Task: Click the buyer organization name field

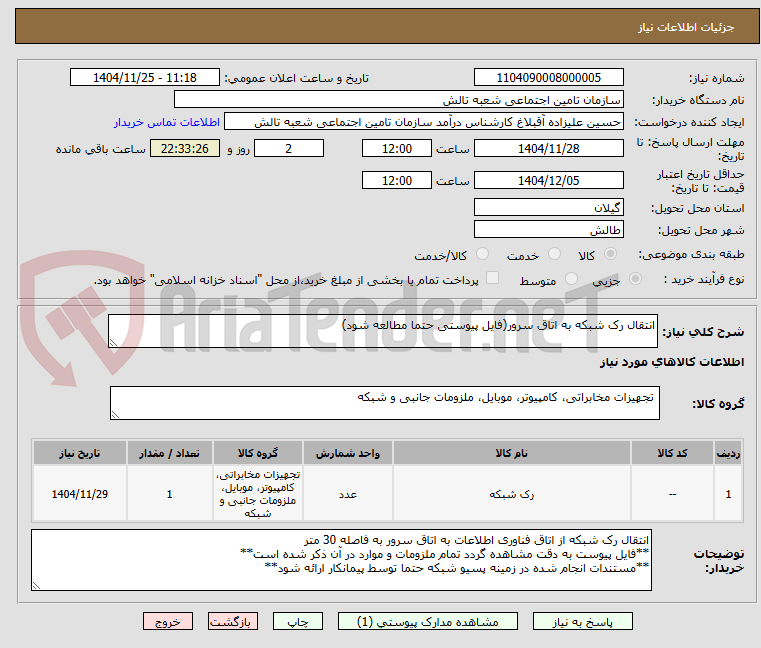Action: click(398, 100)
